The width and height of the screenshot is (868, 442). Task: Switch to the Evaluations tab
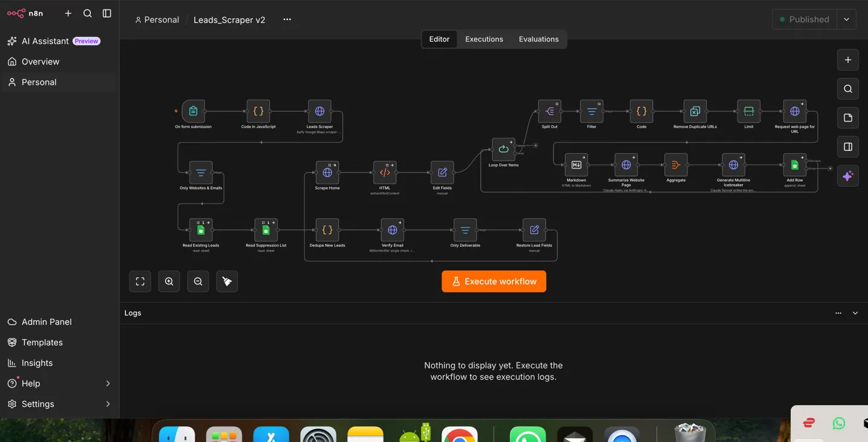[x=539, y=39]
